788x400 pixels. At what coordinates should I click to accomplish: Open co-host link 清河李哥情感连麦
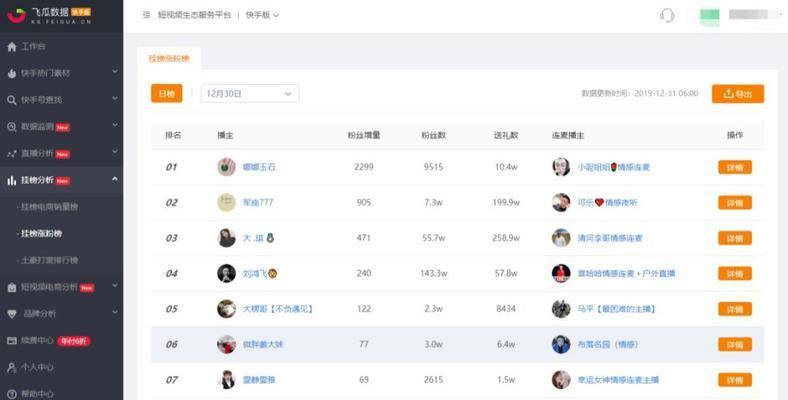(x=610, y=238)
